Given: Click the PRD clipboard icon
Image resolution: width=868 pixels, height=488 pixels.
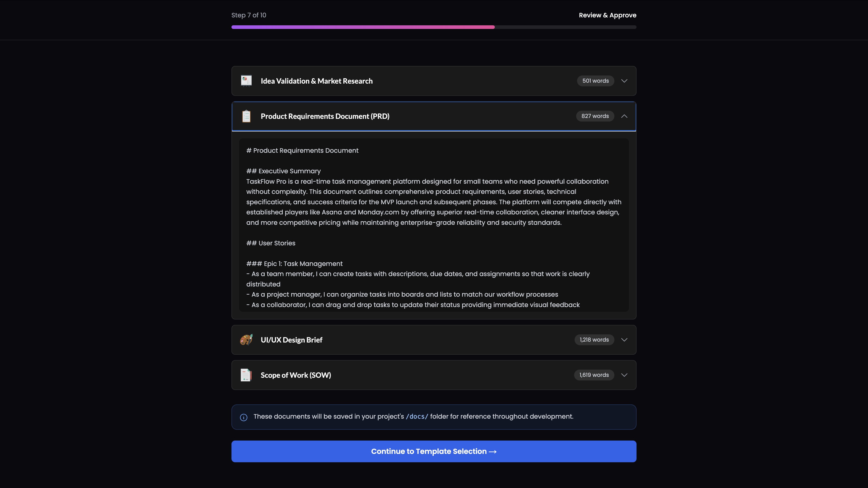Looking at the screenshot, I should point(246,116).
